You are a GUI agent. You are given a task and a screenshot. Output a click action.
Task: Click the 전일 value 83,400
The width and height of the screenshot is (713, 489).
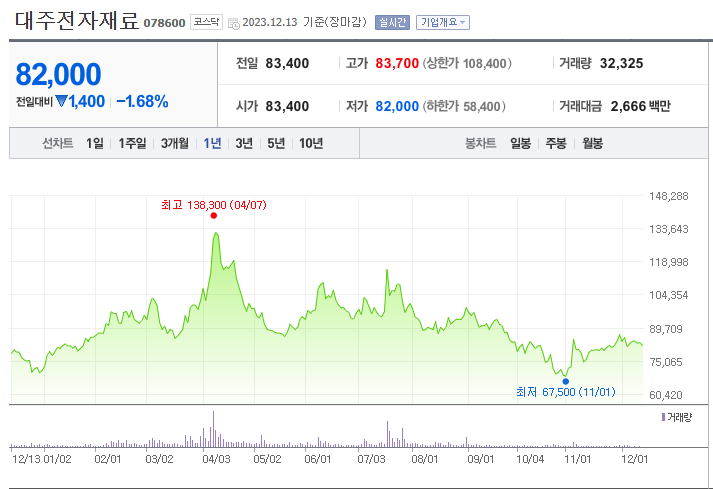tap(287, 63)
